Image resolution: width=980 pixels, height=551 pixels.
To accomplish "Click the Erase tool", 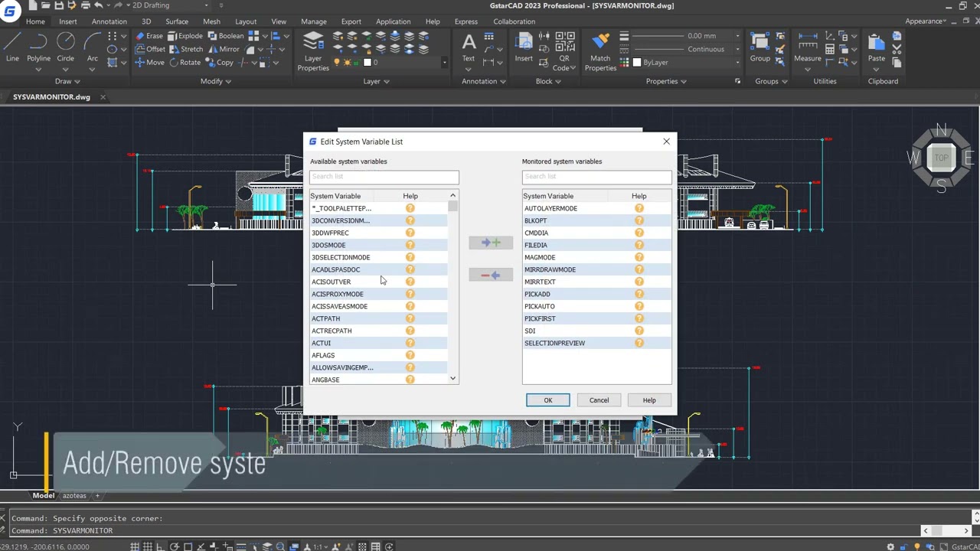I will (x=148, y=36).
